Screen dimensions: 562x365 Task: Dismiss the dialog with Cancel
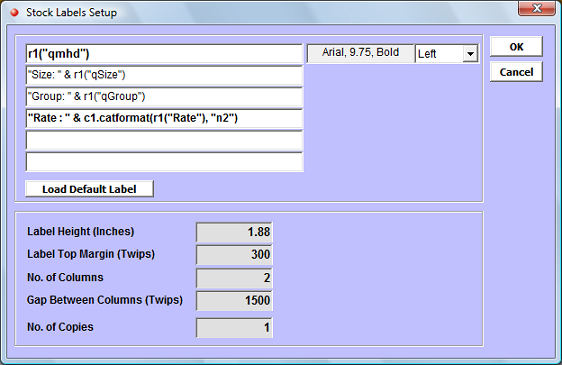(x=516, y=72)
